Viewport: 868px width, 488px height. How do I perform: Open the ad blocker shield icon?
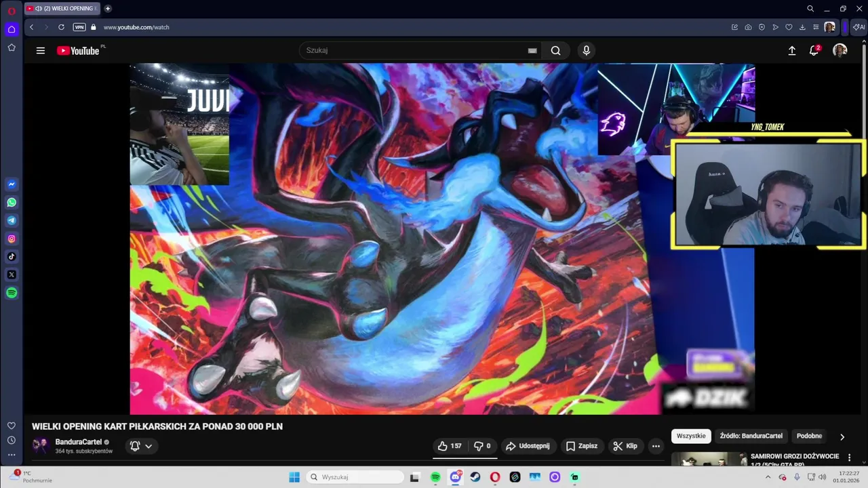[762, 27]
